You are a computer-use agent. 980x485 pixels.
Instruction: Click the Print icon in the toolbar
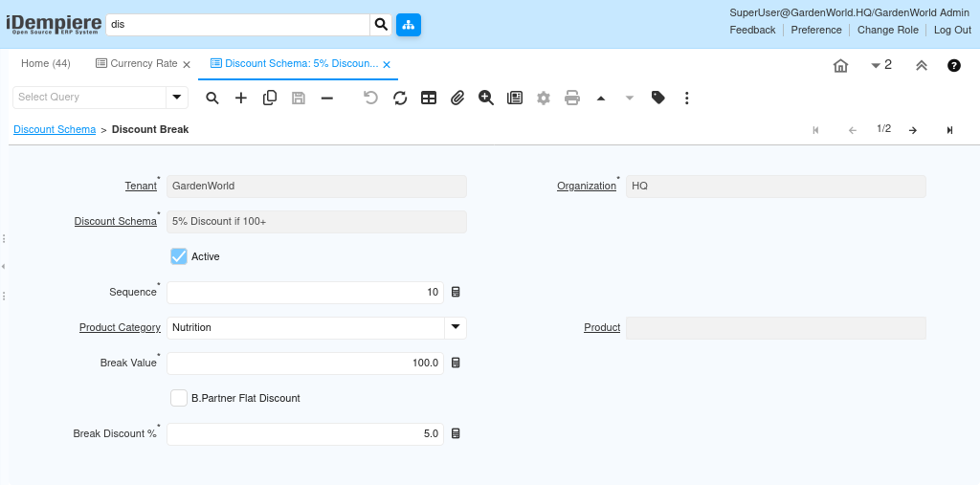click(572, 98)
